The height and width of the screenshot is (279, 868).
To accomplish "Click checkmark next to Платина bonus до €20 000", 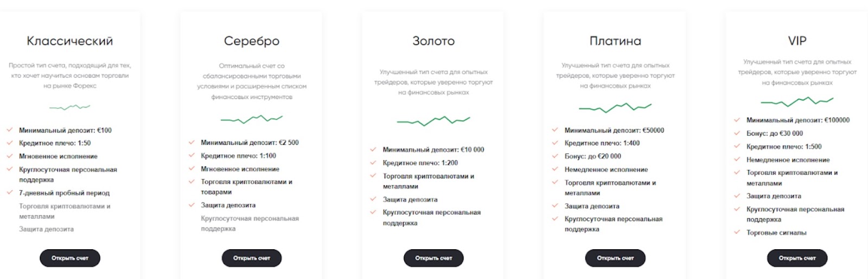I will (555, 156).
